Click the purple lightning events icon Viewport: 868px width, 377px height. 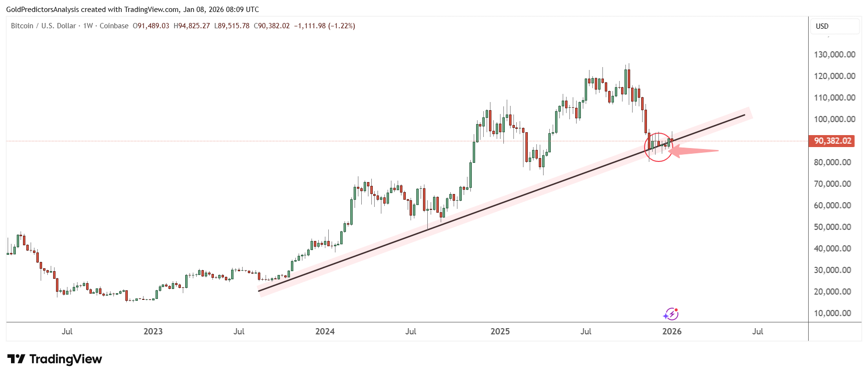click(671, 314)
